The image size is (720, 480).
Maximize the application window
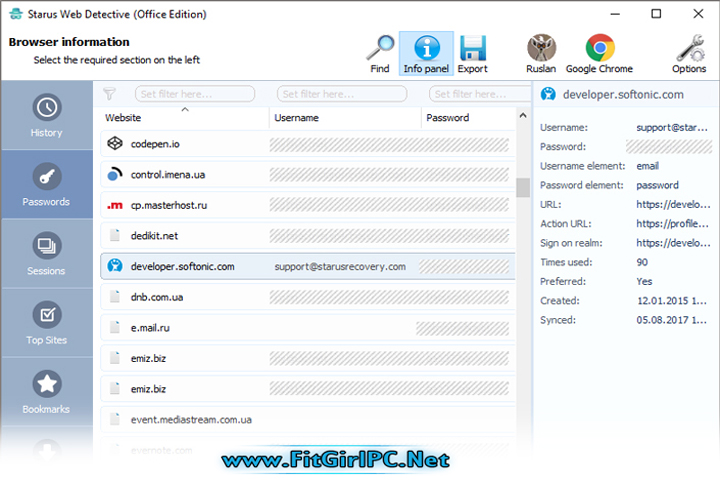656,14
